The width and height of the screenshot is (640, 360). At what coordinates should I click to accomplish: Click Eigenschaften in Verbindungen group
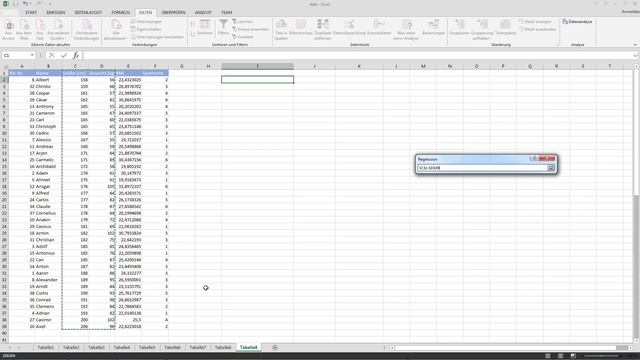tap(147, 29)
